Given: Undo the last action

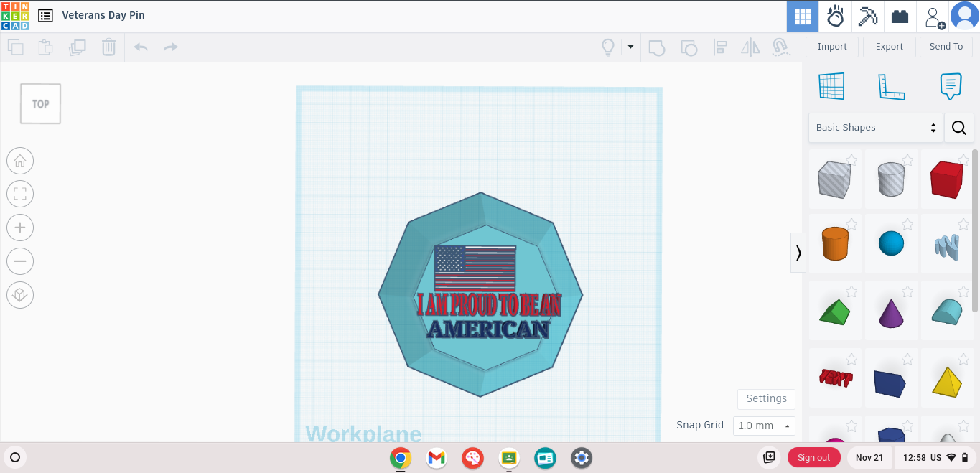Looking at the screenshot, I should coord(141,47).
